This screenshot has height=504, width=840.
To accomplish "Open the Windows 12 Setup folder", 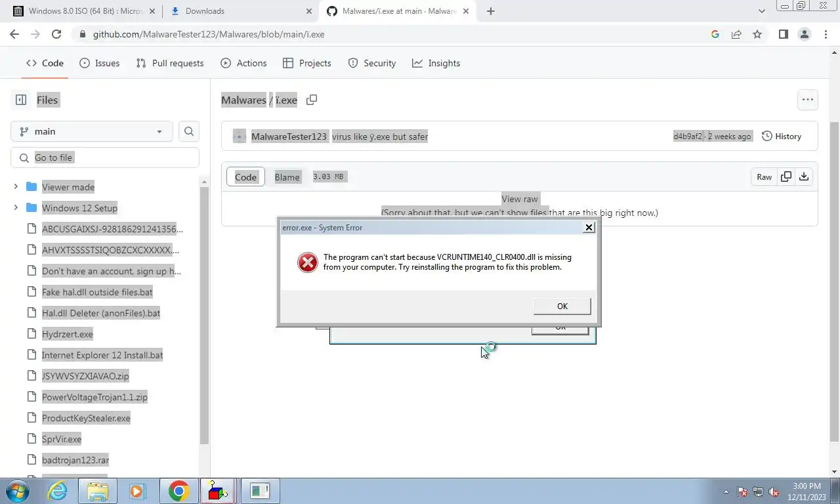I will click(79, 208).
